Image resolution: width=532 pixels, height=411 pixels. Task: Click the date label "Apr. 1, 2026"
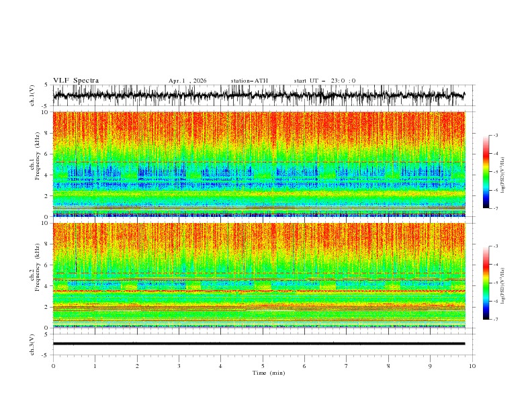click(187, 81)
